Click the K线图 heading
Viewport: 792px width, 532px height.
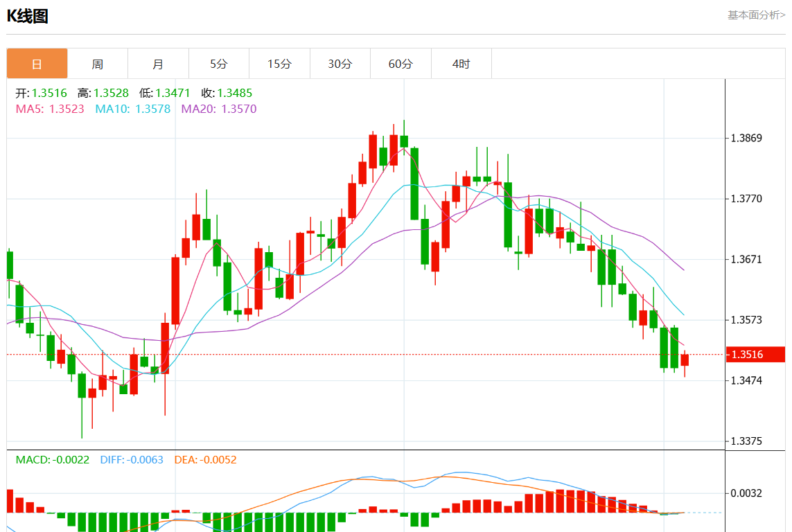pyautogui.click(x=27, y=16)
